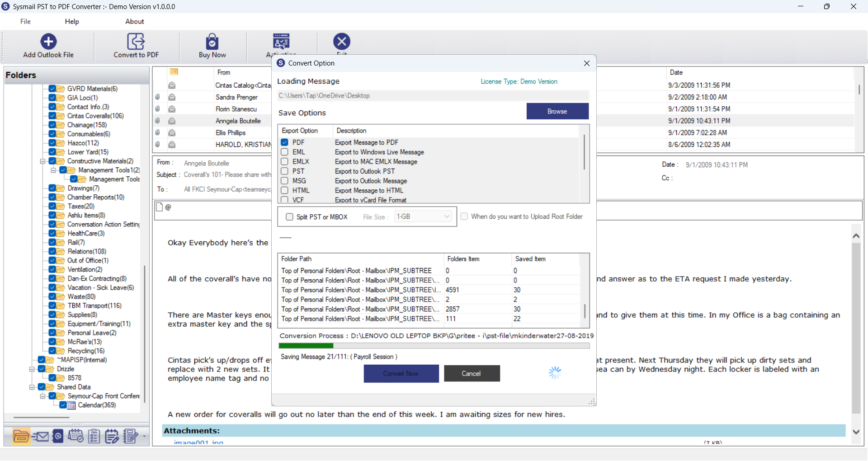Image resolution: width=868 pixels, height=461 pixels.
Task: Select the folder path row with 4591 items
Action: 429,290
